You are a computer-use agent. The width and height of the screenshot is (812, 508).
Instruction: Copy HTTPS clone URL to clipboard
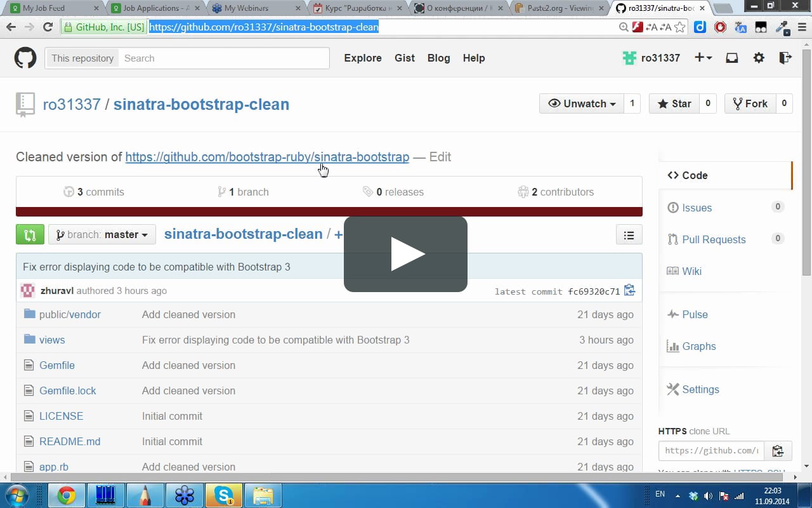[x=778, y=451]
